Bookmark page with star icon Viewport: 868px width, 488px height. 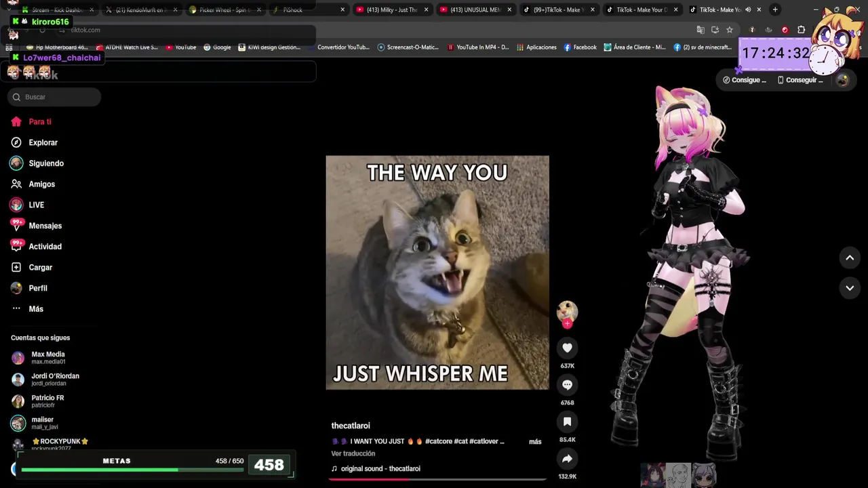pyautogui.click(x=730, y=30)
